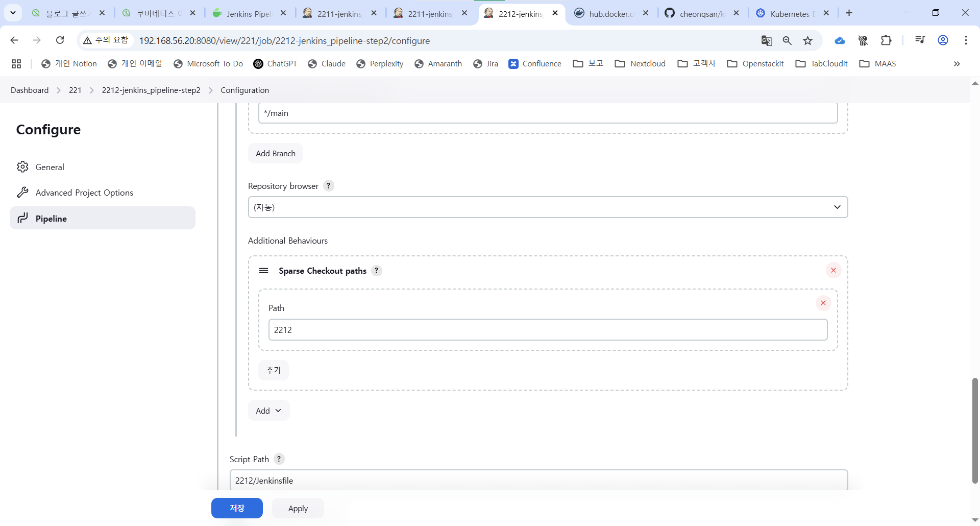Click the Path field containing 2212
The height and width of the screenshot is (526, 980).
click(x=548, y=330)
